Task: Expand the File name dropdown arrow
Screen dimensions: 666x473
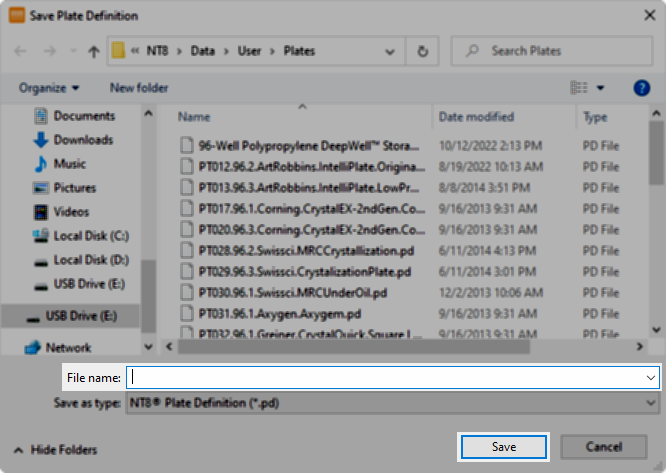Action: coord(651,377)
